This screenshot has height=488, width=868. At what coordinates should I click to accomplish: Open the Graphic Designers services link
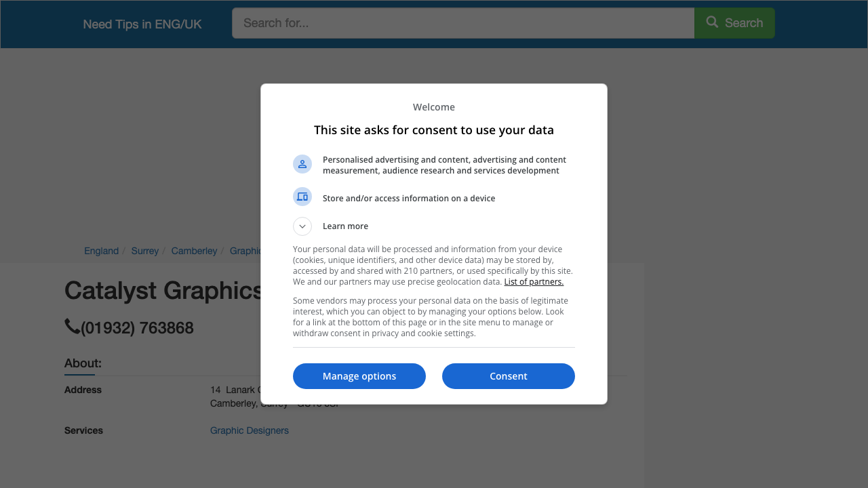pyautogui.click(x=250, y=430)
